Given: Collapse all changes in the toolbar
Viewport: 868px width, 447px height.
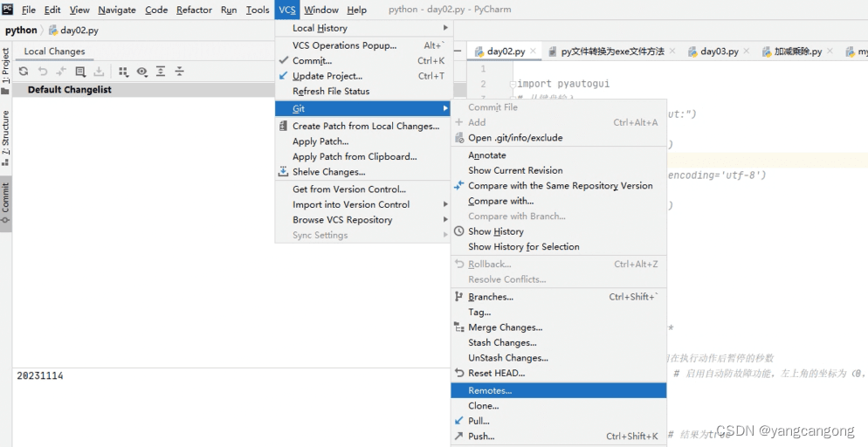Looking at the screenshot, I should pos(179,72).
